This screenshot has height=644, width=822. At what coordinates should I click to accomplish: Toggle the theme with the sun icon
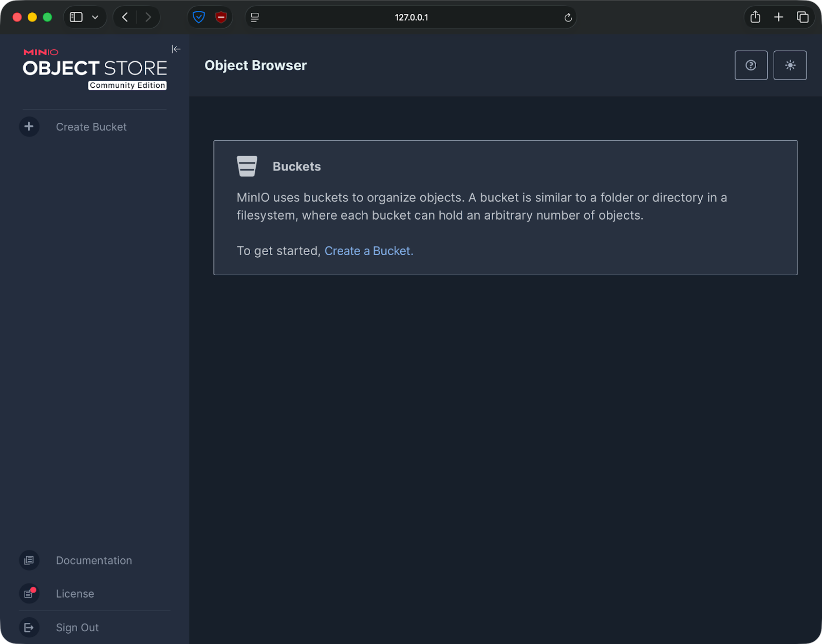790,65
